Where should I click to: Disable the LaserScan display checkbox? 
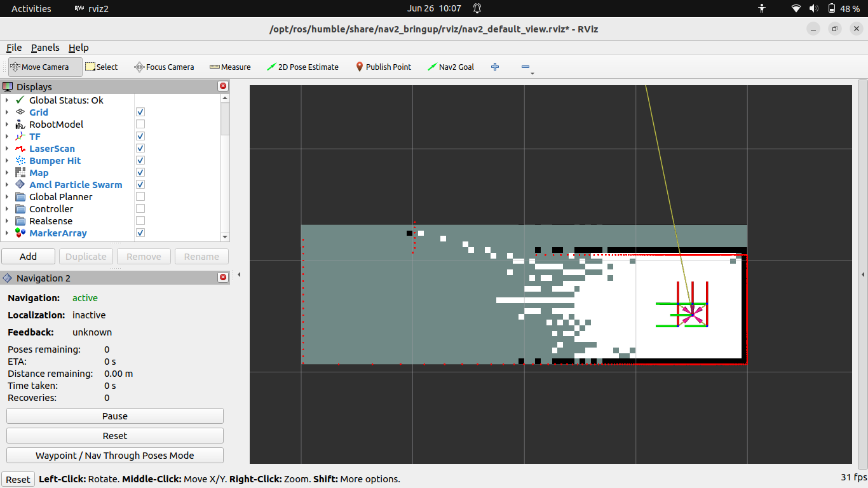coord(139,147)
